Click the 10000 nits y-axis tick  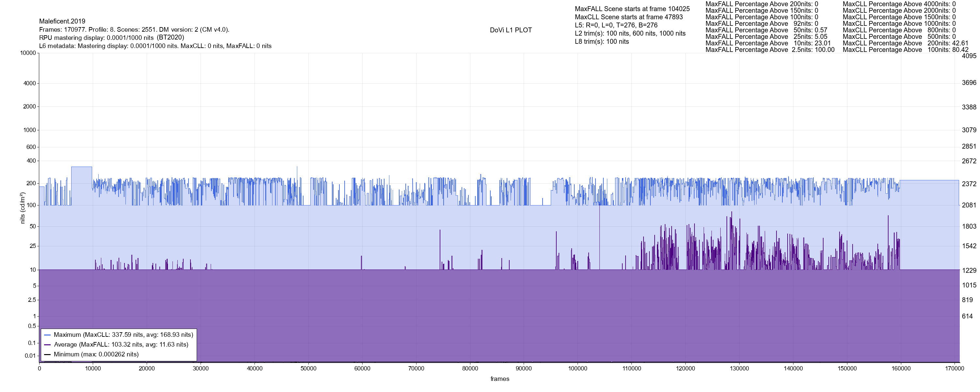coord(28,53)
